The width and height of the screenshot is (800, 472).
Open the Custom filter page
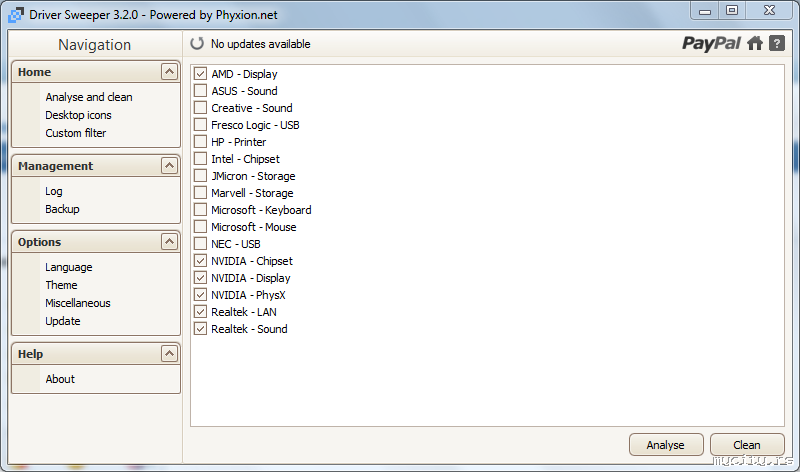76,133
